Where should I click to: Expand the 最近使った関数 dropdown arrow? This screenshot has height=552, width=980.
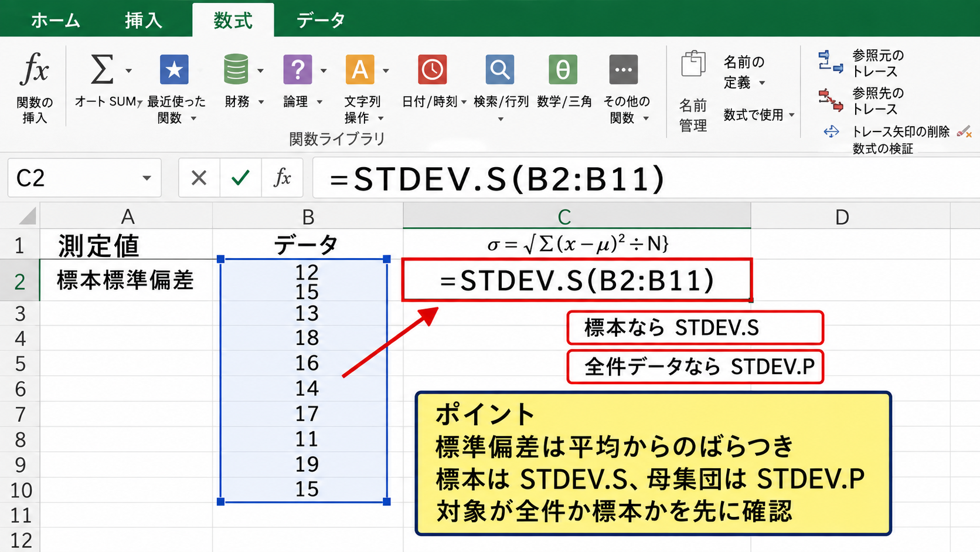[193, 118]
